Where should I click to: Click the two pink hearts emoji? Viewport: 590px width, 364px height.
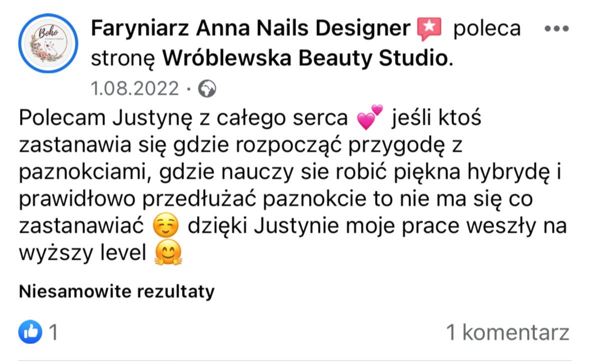(x=369, y=117)
